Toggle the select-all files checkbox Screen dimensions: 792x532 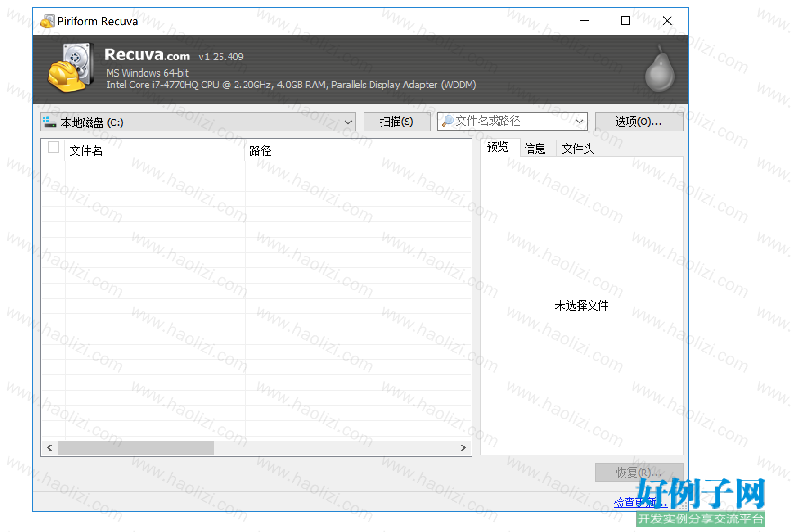(x=54, y=147)
